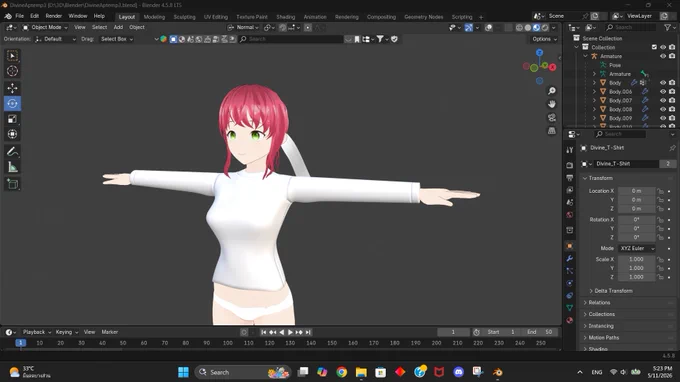Switch to the Sculpting workspace tab

tap(184, 17)
